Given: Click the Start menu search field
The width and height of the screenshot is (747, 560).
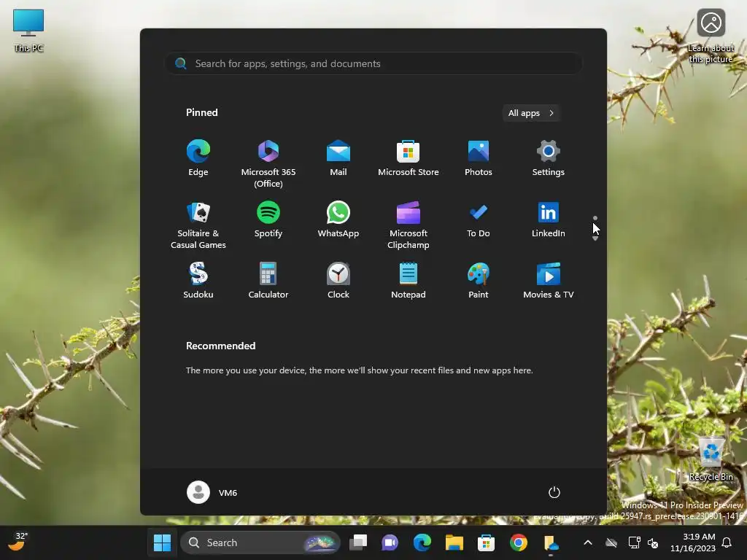Looking at the screenshot, I should coord(373,63).
